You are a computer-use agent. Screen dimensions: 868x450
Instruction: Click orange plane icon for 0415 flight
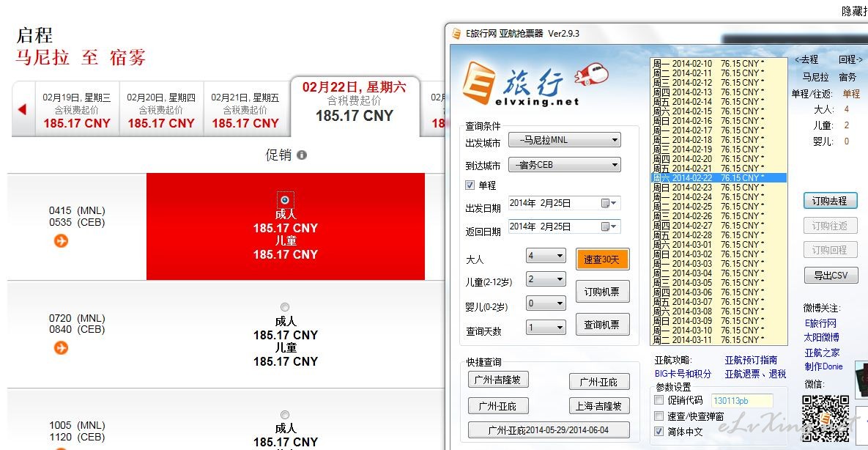[61, 240]
